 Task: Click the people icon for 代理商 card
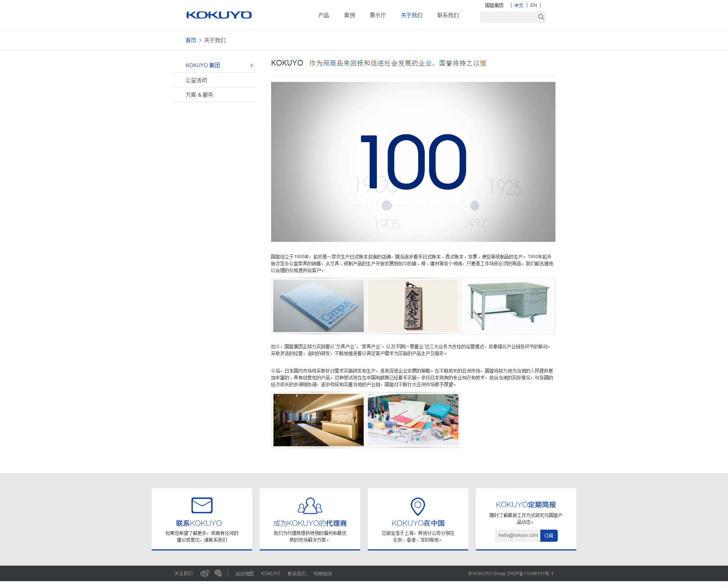[x=310, y=505]
